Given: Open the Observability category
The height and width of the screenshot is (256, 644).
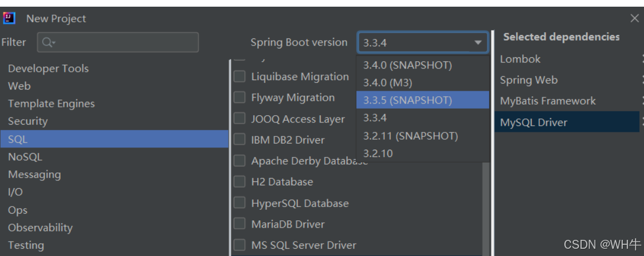Looking at the screenshot, I should [114, 227].
